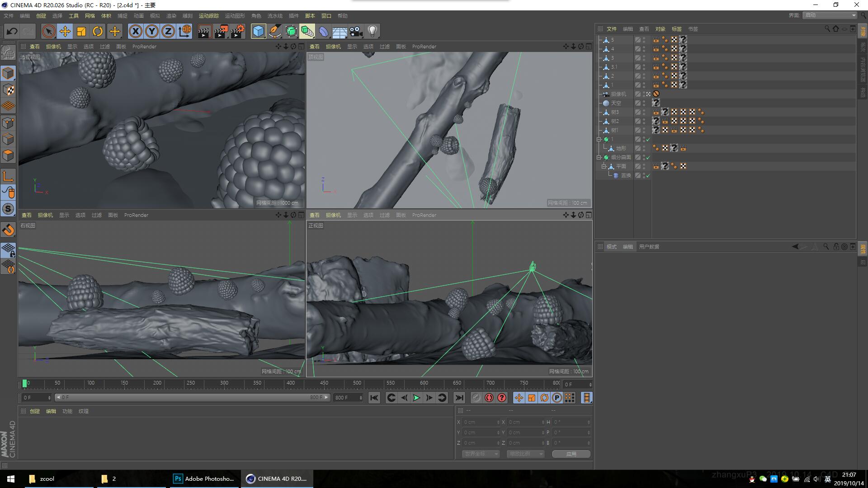The width and height of the screenshot is (868, 488).
Task: Select the 摄像机 object in the Object Manager
Action: coord(618,94)
